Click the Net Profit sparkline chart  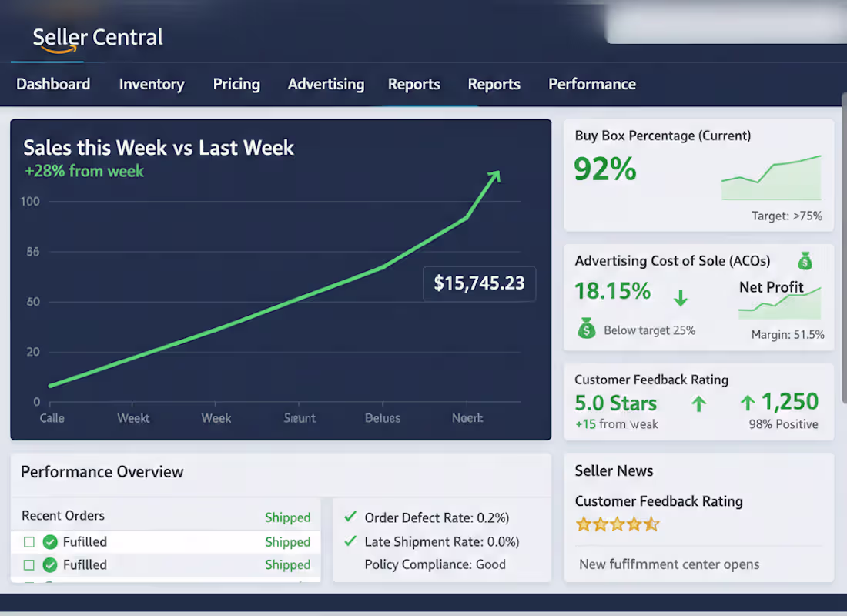(779, 303)
